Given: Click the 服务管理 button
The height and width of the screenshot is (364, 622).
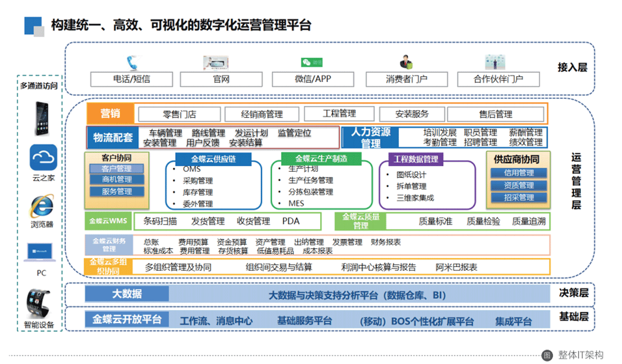Looking at the screenshot, I should pos(117,192).
